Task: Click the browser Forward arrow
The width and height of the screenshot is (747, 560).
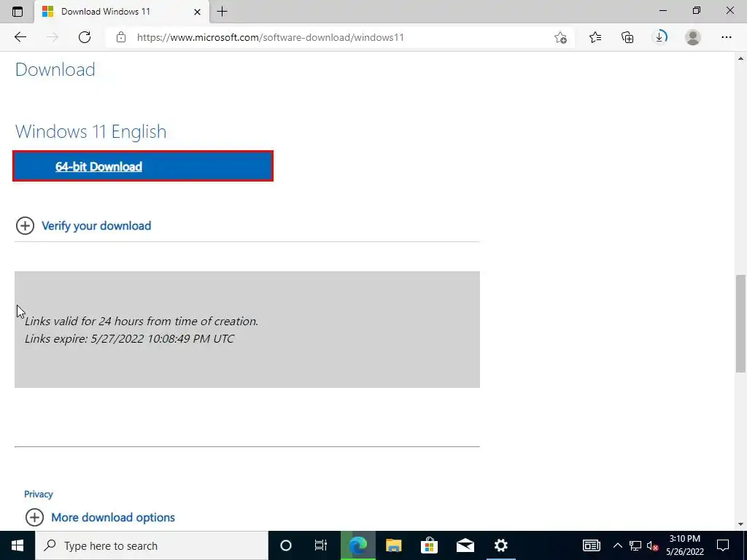Action: 53,37
